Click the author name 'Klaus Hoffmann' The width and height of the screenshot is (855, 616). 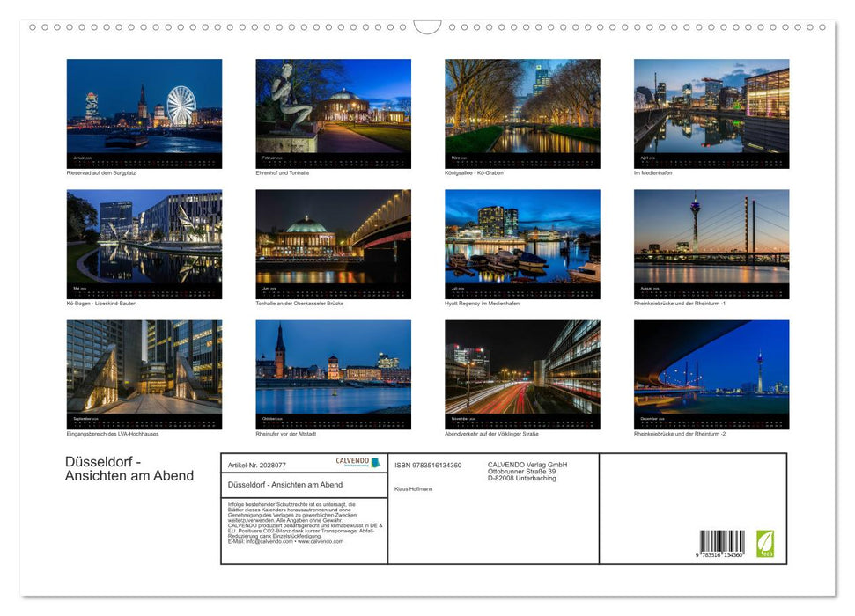point(412,488)
